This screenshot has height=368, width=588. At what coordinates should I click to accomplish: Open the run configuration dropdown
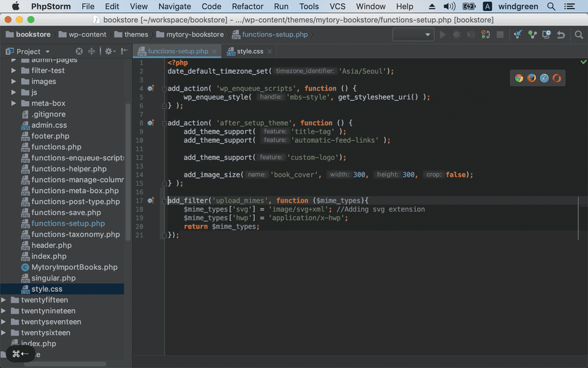[x=413, y=35]
